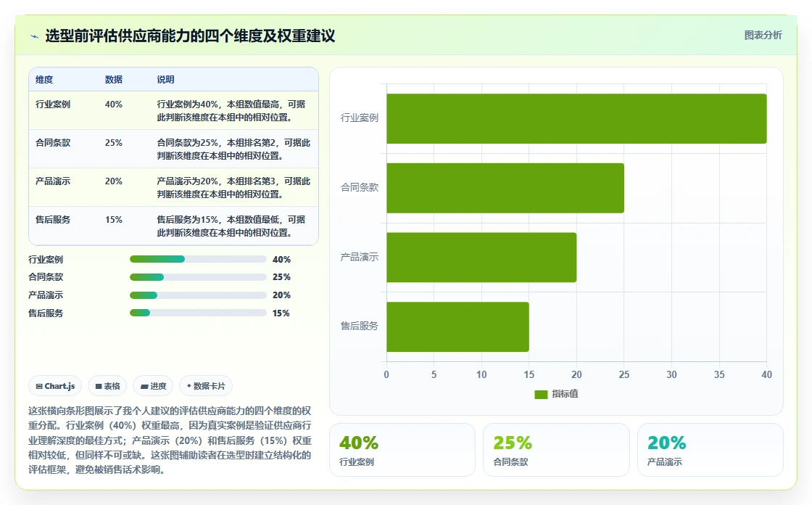Click the 说明 column header

pyautogui.click(x=166, y=79)
